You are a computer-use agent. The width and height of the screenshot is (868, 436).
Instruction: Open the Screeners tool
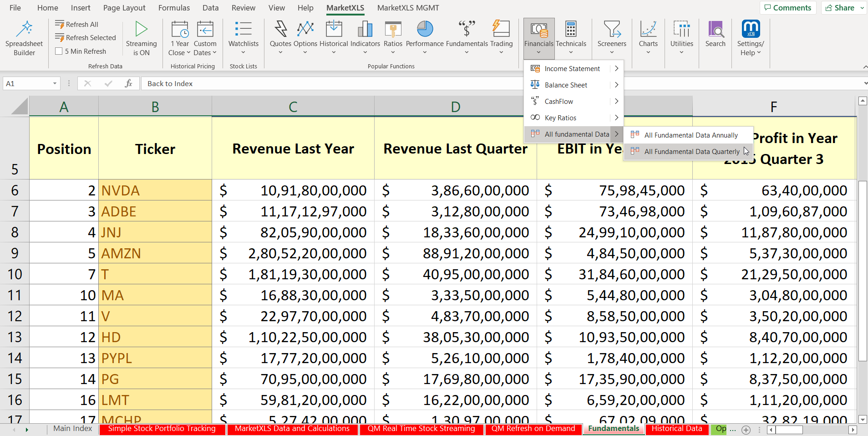pyautogui.click(x=612, y=36)
